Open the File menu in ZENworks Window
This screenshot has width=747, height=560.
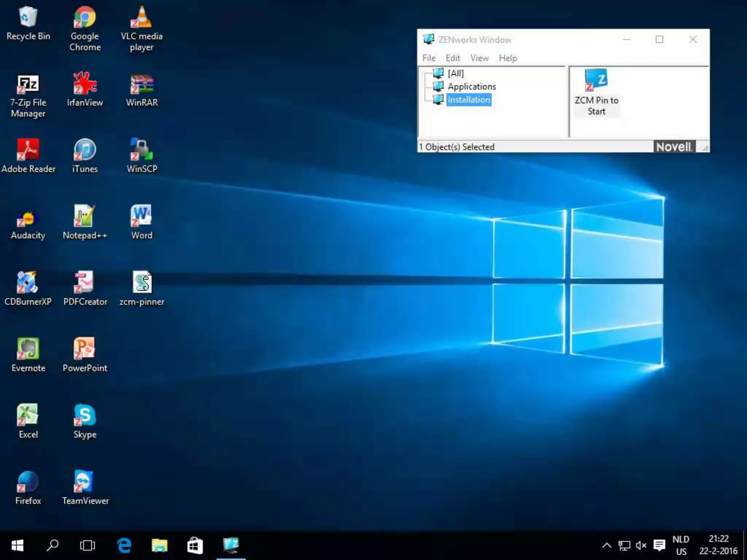[x=429, y=58]
